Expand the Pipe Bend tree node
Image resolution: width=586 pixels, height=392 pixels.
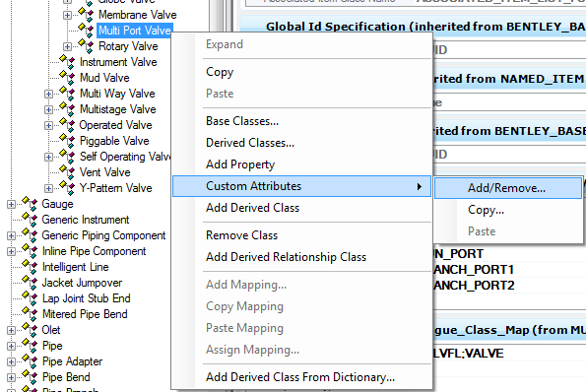tap(11, 377)
